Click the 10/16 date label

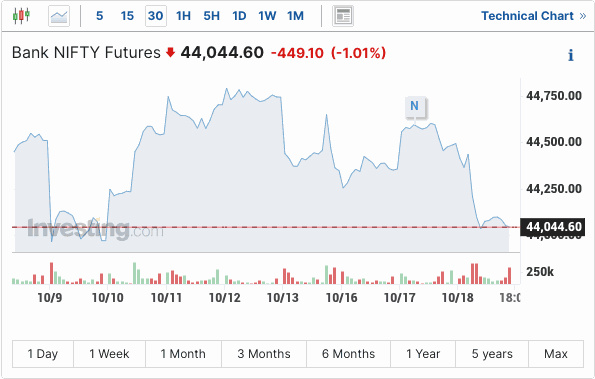click(342, 298)
